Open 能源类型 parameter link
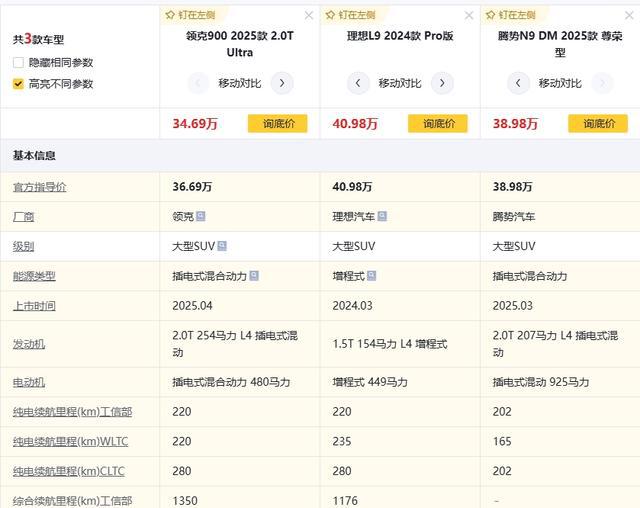 coord(34,276)
